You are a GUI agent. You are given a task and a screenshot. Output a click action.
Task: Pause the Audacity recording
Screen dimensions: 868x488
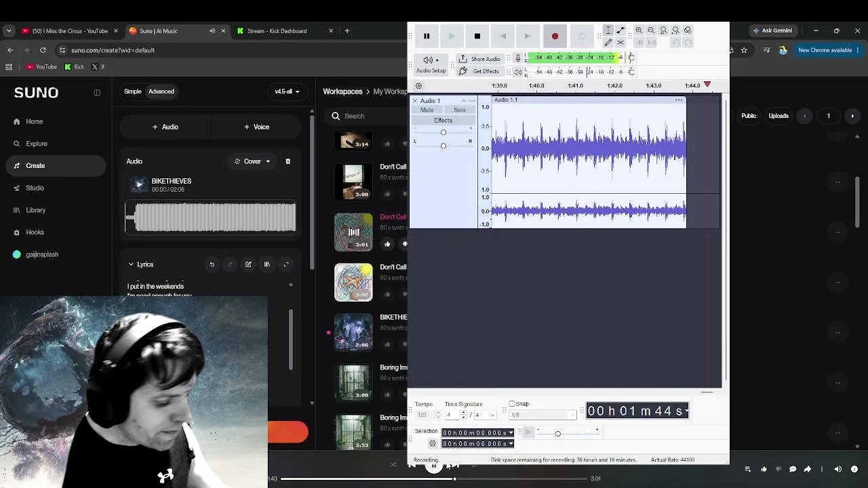427,36
